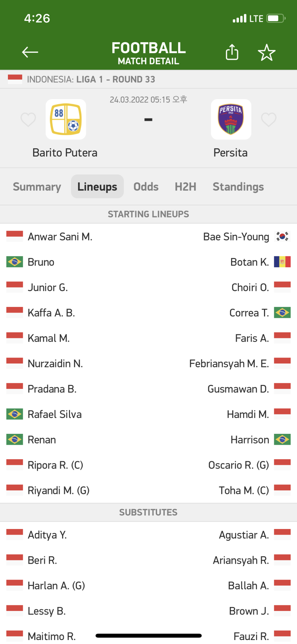The width and height of the screenshot is (297, 644).
Task: Favorite Persita with heart icon
Action: click(269, 120)
